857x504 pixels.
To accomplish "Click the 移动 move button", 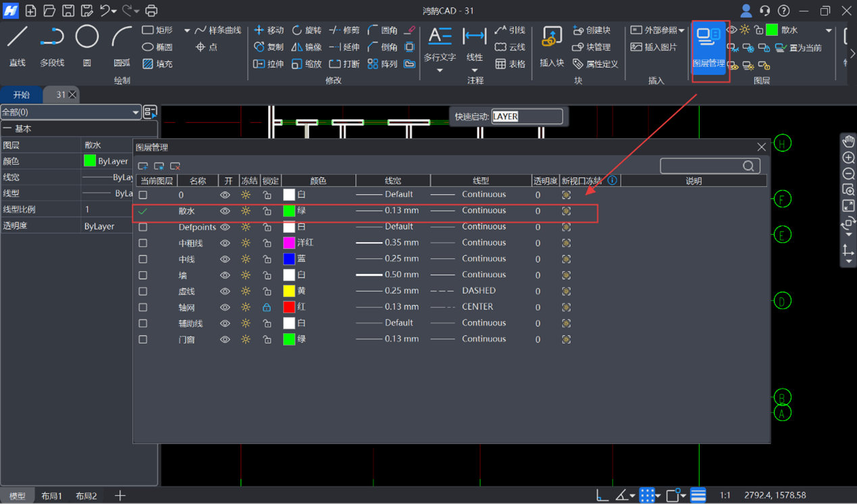I will pos(269,30).
